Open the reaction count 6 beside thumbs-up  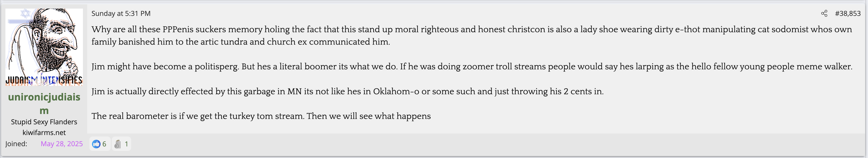104,144
